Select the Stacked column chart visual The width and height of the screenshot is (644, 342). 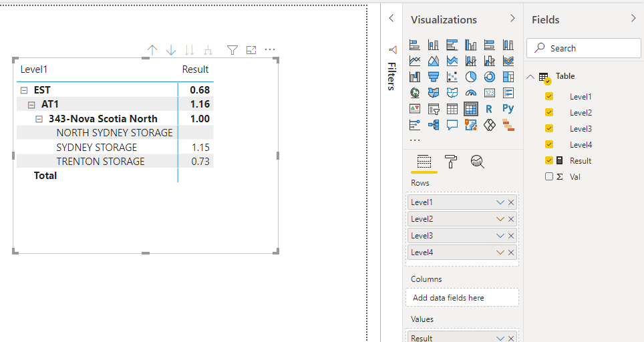[434, 45]
